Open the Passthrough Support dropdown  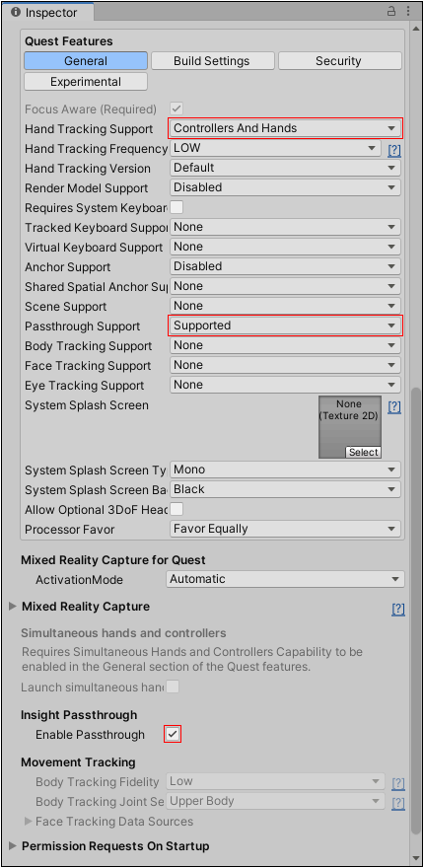[285, 325]
